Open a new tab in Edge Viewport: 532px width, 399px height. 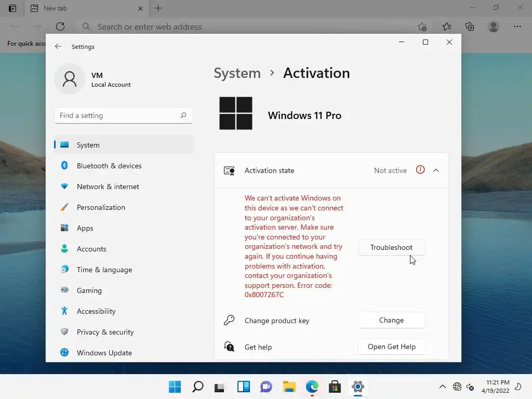[x=158, y=8]
